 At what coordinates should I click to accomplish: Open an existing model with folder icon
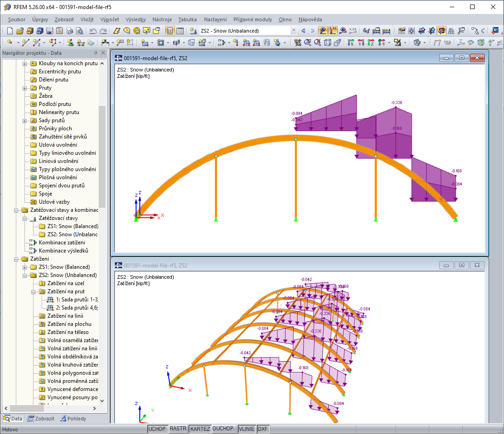coord(20,31)
